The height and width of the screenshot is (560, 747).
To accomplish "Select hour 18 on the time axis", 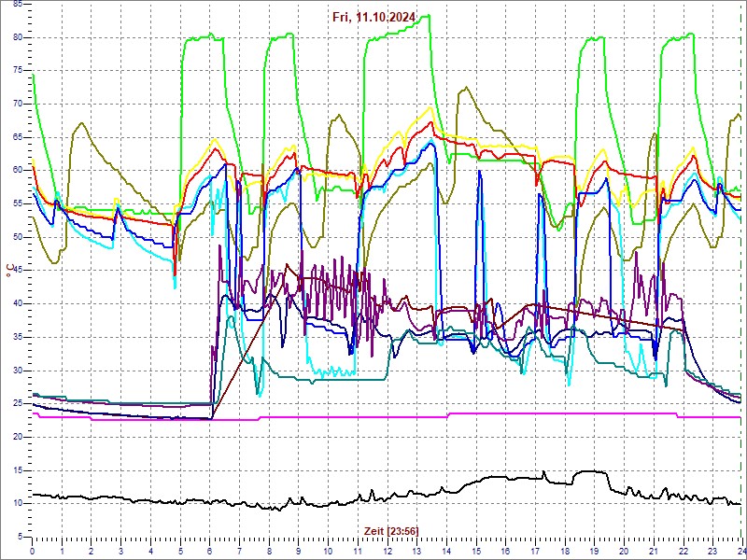I will click(564, 551).
